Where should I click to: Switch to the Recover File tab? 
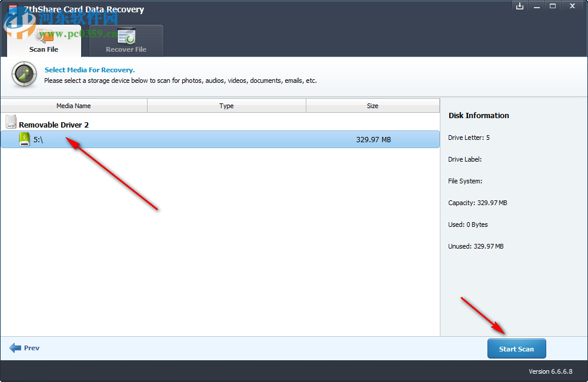pyautogui.click(x=126, y=41)
